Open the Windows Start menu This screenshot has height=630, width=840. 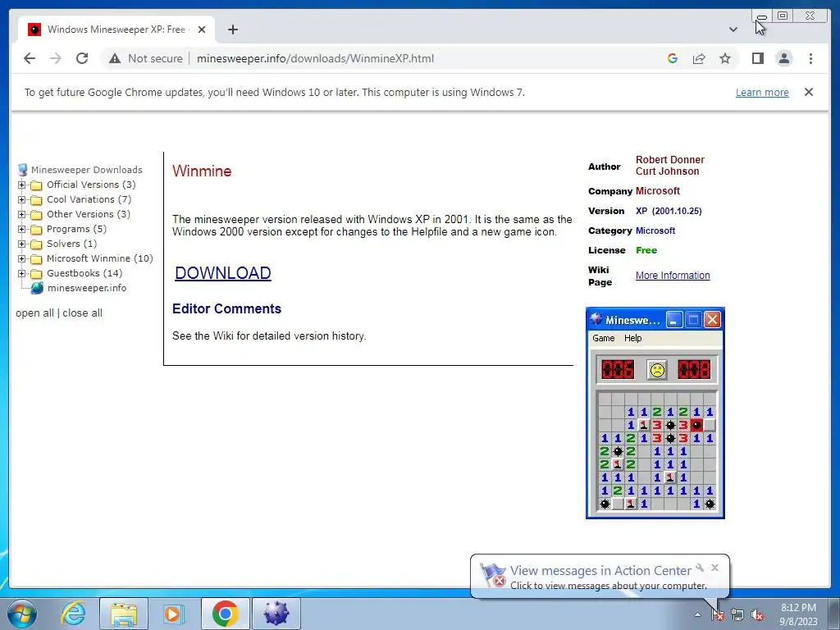pos(22,614)
